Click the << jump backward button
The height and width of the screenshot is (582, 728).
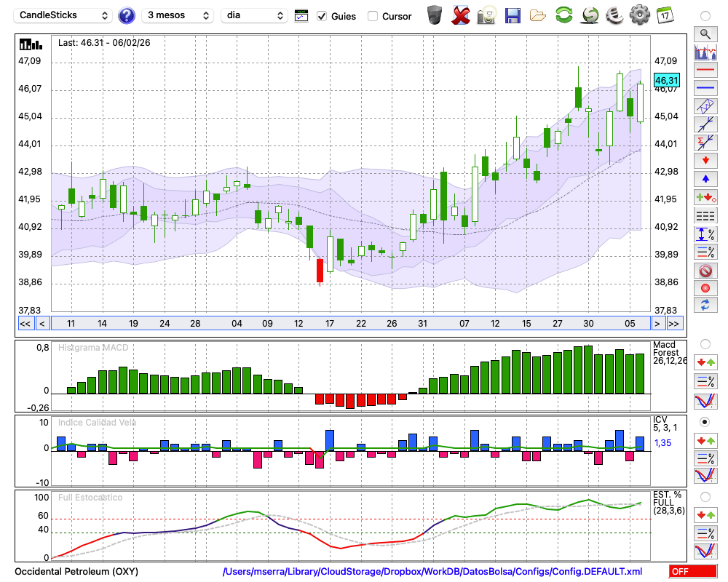tap(25, 324)
